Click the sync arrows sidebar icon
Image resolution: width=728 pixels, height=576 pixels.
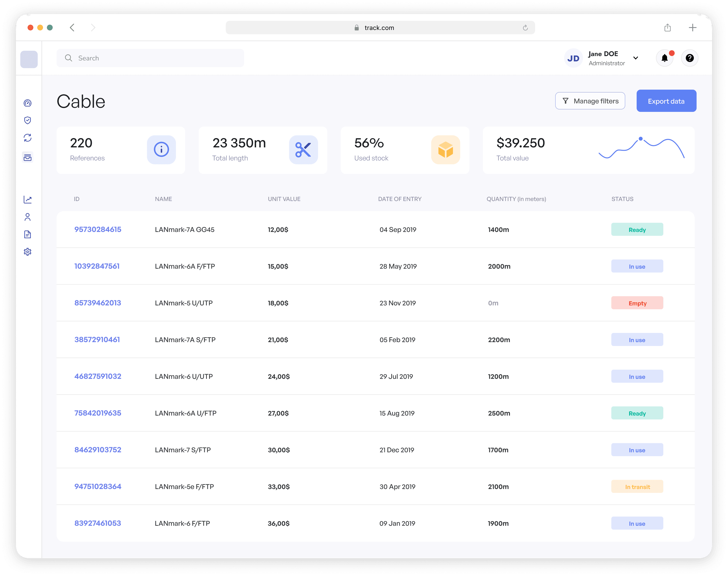28,137
